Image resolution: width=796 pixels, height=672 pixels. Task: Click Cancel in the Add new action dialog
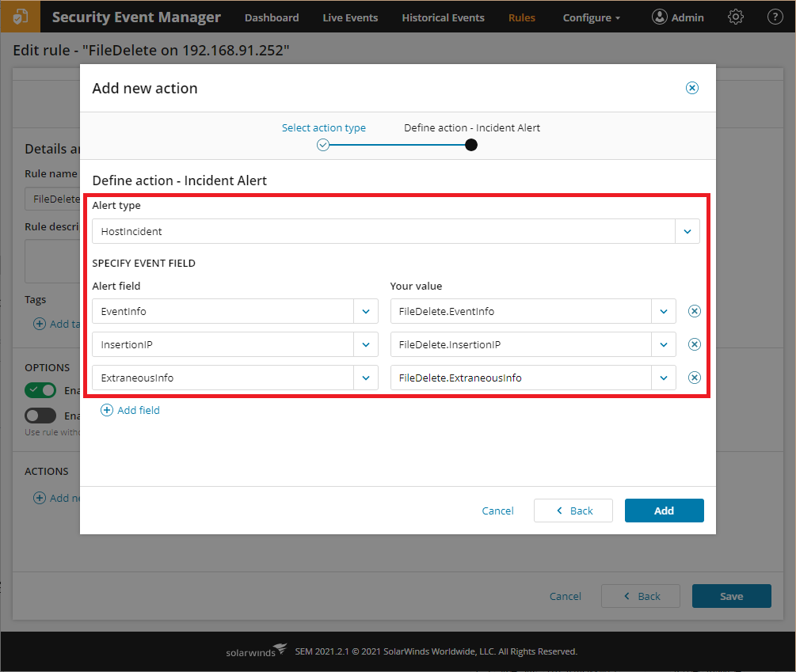[497, 511]
